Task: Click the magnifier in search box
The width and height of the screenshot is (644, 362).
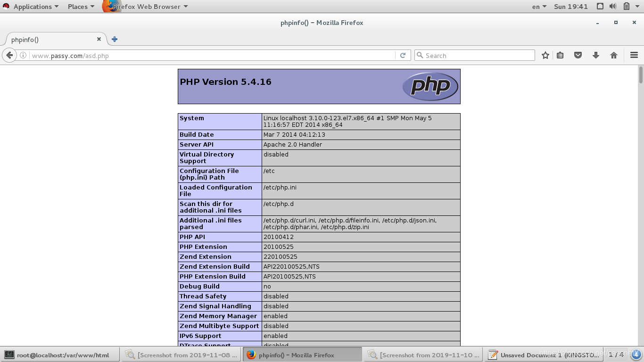Action: click(x=420, y=55)
